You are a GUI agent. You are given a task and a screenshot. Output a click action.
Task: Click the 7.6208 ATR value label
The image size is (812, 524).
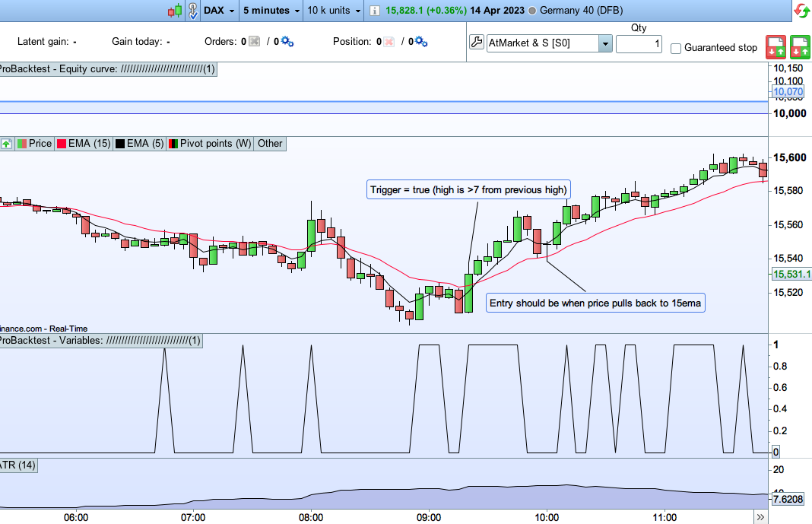(788, 499)
